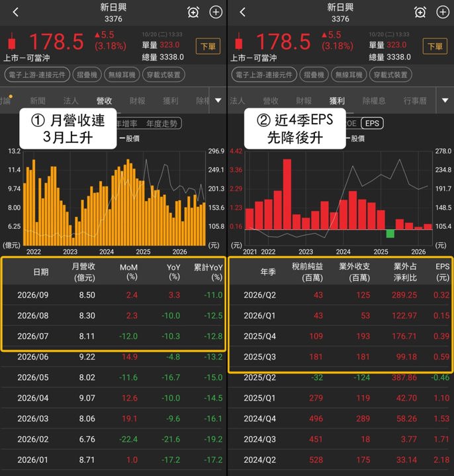The height and width of the screenshot is (476, 454).
Task: Tap MoM (%) column header
Action: 128,272
